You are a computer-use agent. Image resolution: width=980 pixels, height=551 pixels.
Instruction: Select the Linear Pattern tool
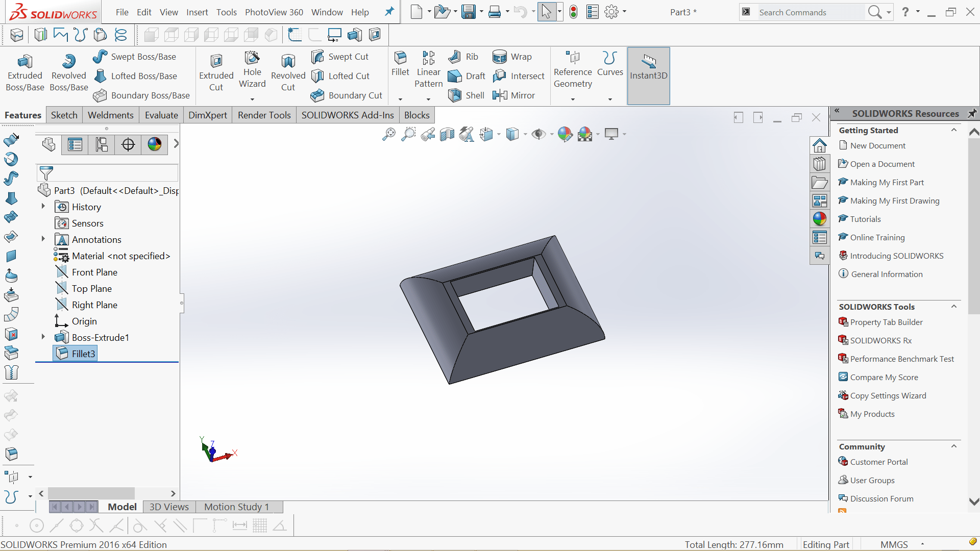pyautogui.click(x=428, y=70)
